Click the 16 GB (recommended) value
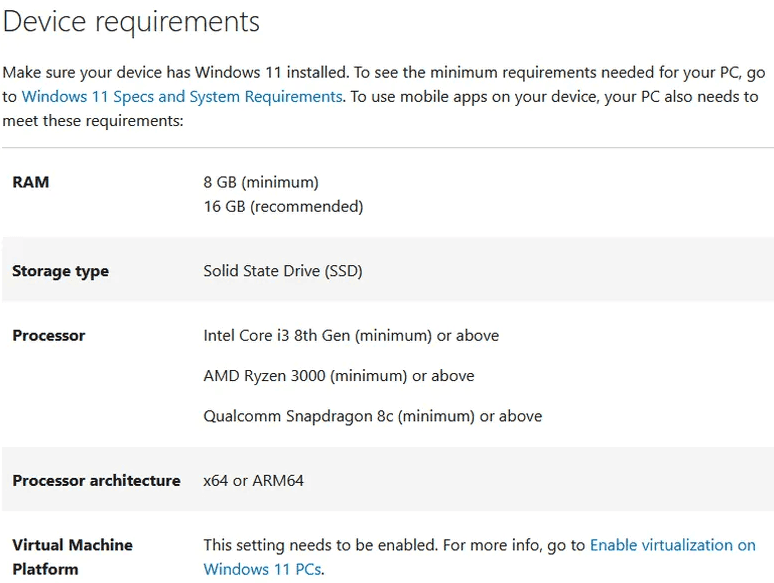 pyautogui.click(x=283, y=206)
